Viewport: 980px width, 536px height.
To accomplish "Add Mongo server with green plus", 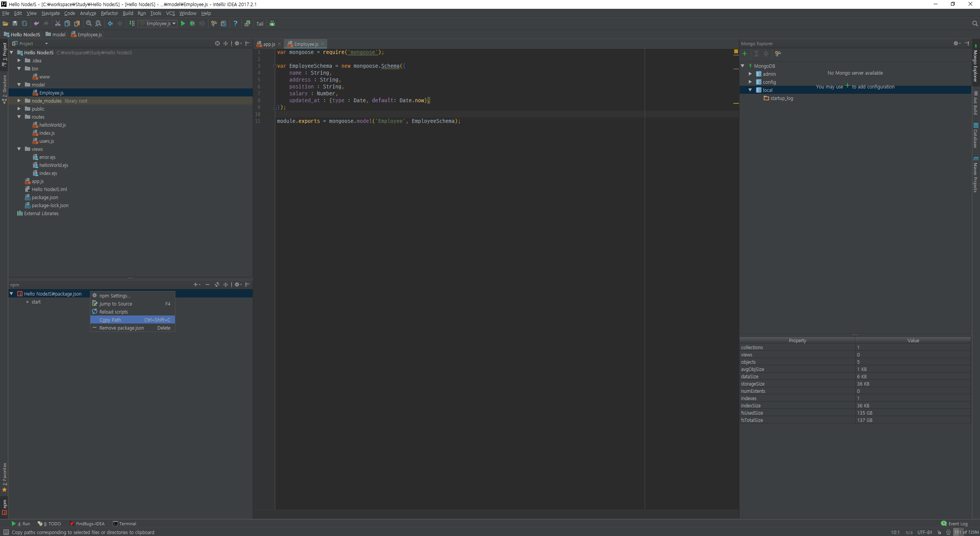I will pos(745,54).
